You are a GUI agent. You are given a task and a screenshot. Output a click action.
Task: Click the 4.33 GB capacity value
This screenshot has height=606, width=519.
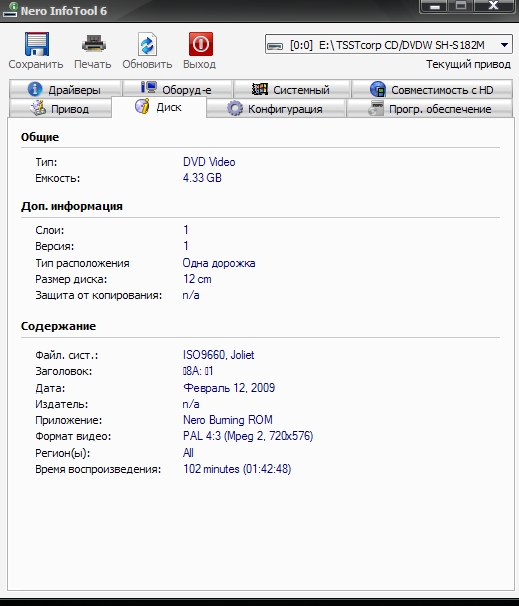[x=202, y=178]
